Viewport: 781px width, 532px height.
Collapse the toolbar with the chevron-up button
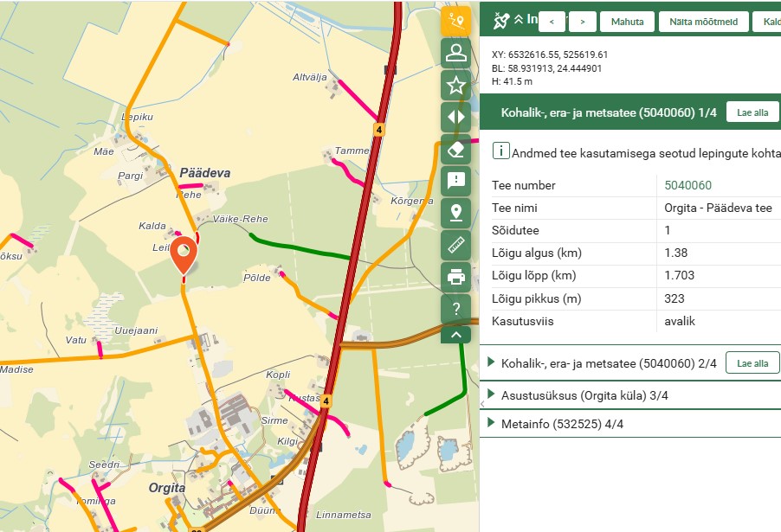[455, 335]
